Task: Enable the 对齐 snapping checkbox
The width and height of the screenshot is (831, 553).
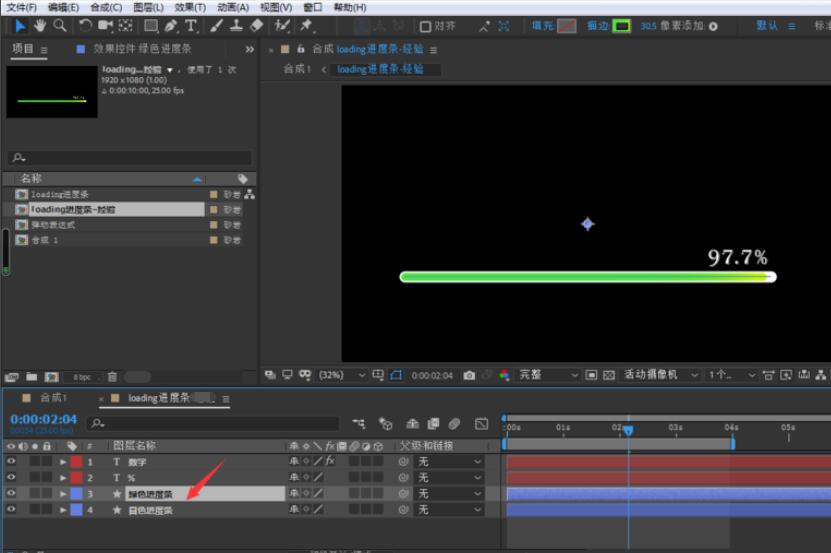Action: 426,26
